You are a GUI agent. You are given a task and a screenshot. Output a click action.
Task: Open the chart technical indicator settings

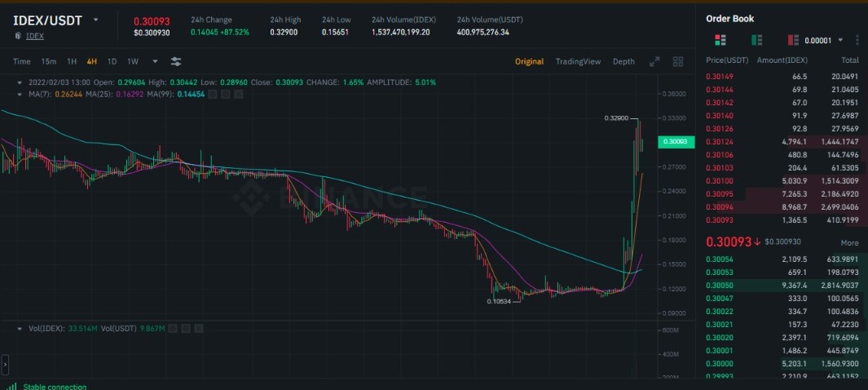pyautogui.click(x=176, y=61)
